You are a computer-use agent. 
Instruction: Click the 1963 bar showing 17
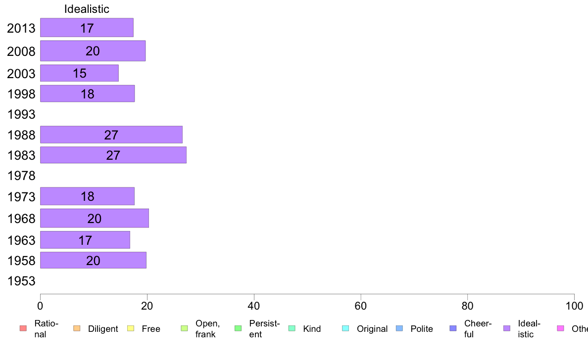pos(85,240)
